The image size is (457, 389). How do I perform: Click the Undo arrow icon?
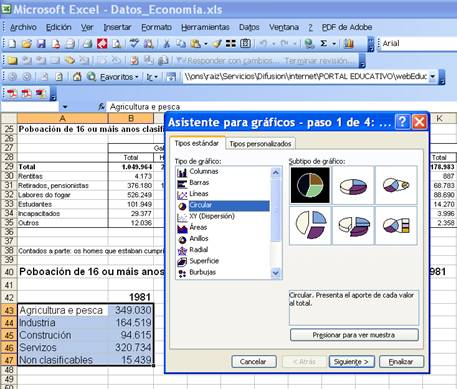263,44
